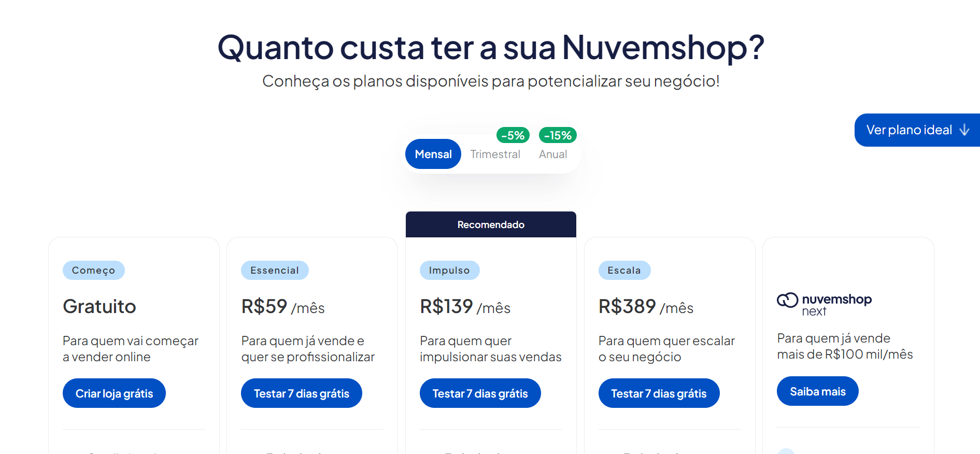Click Testar 7 dias grátis on Impulso plan

click(480, 393)
